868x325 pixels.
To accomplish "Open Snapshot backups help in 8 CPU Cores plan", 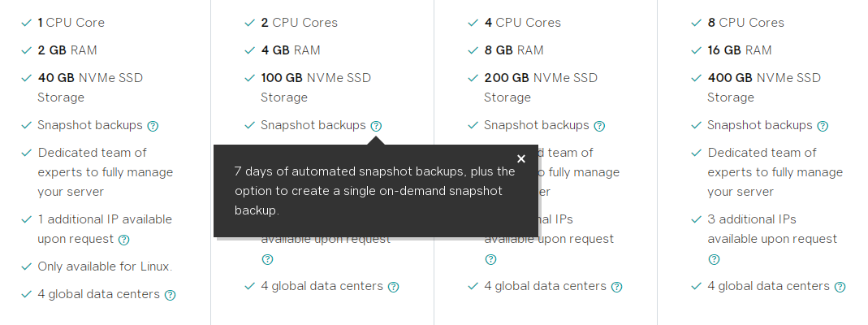I will coord(823,126).
